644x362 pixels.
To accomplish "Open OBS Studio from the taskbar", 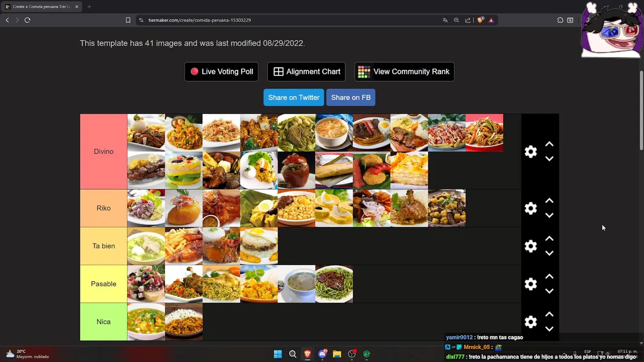I will coord(352,354).
